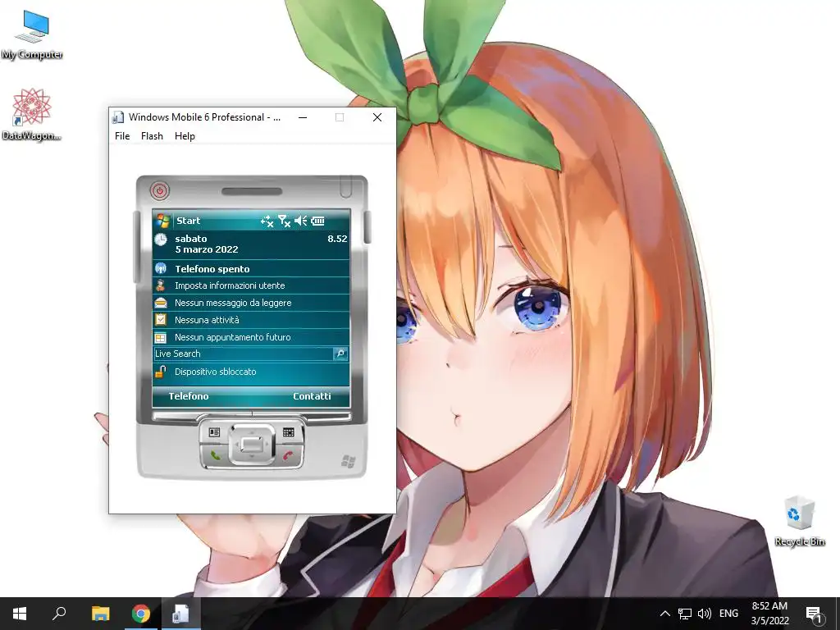Open the File menu in emulator window
This screenshot has height=630, width=840.
pos(122,136)
